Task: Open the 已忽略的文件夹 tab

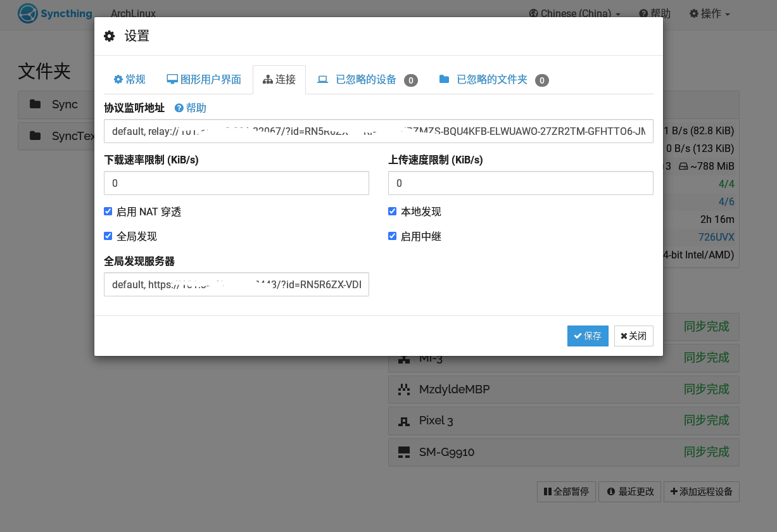Action: click(493, 79)
